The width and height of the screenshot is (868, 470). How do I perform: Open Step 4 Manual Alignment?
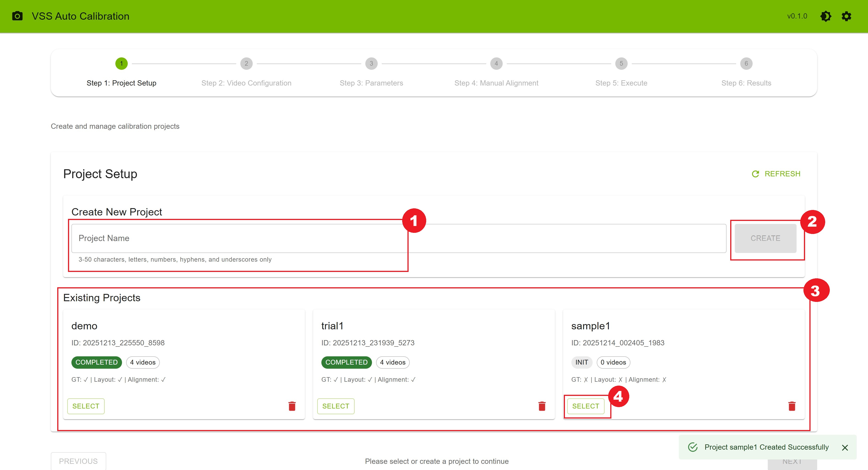[x=496, y=64]
